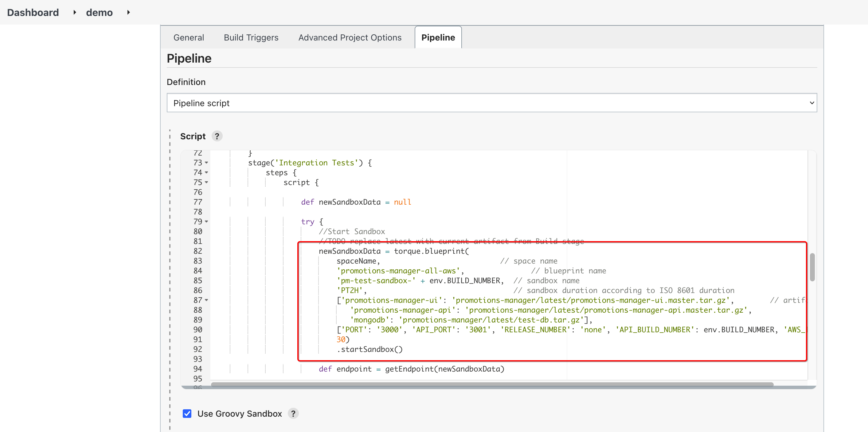The width and height of the screenshot is (868, 432).
Task: Click the 'promotions-manager-api' key on line 88
Action: tap(403, 310)
